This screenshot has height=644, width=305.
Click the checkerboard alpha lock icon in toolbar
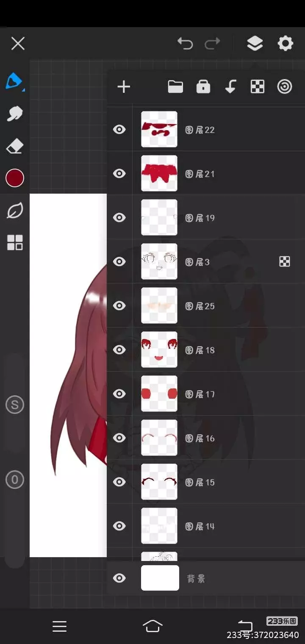coord(258,87)
